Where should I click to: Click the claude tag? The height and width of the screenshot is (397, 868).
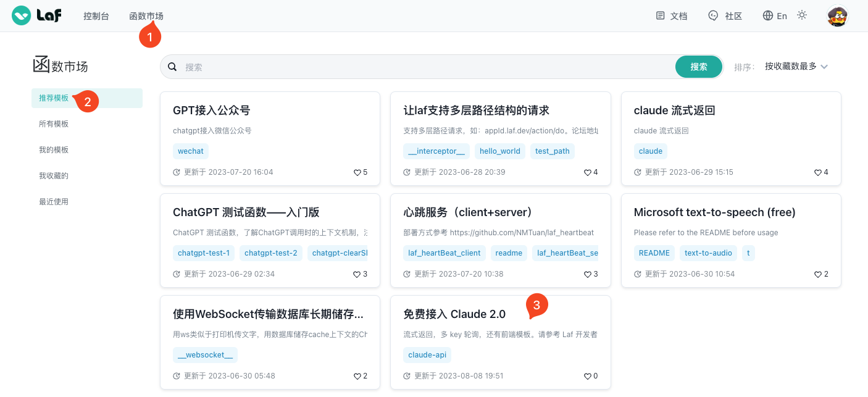point(651,151)
